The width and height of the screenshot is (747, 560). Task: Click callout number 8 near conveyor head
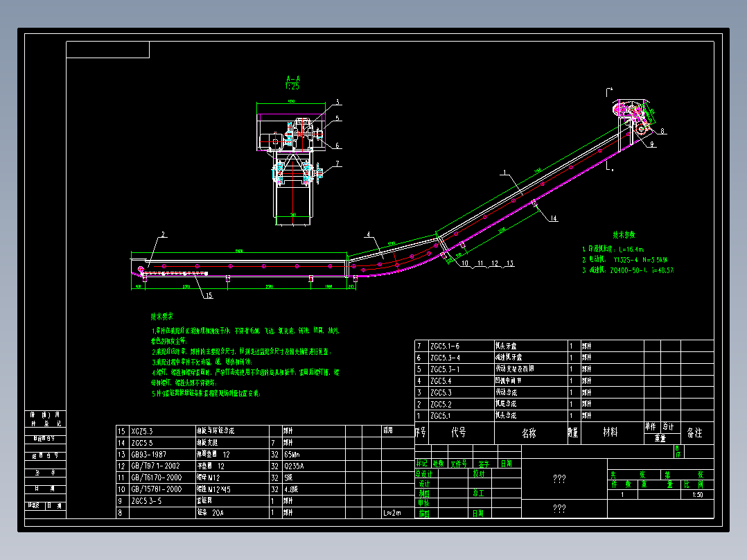click(662, 131)
